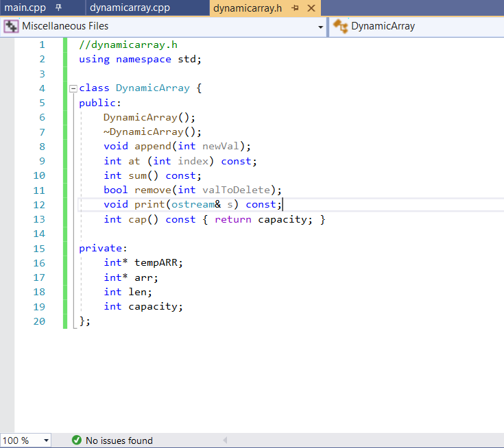
Task: Click 'sum' in int sum() const
Action: (137, 175)
